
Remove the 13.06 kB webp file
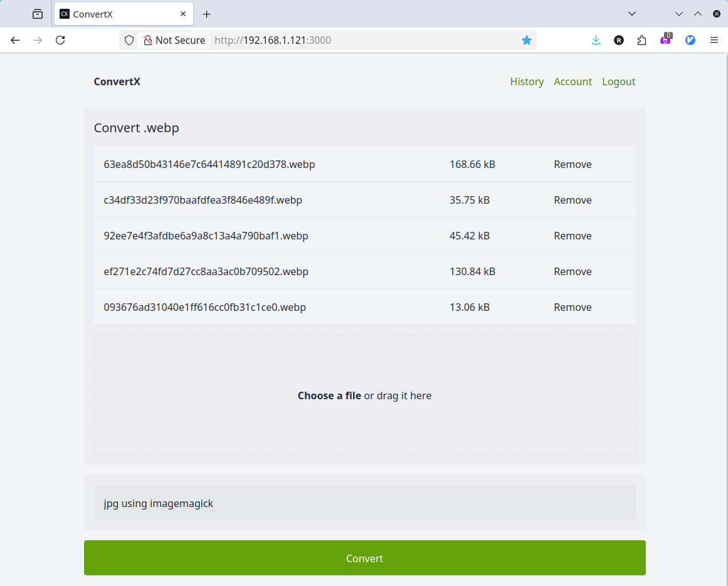click(x=572, y=307)
